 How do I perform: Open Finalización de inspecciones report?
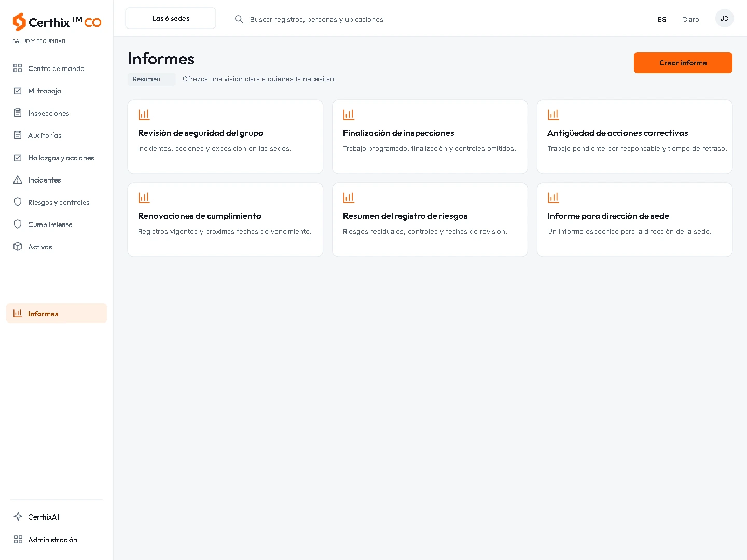pos(430,136)
